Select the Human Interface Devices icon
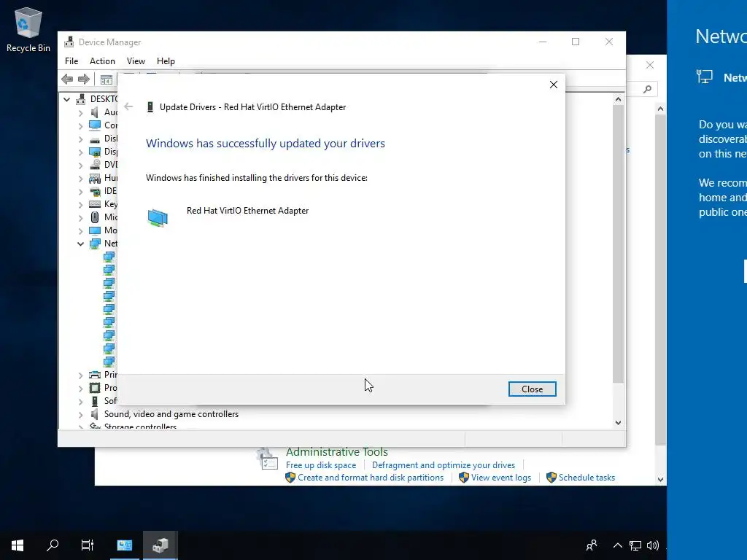The height and width of the screenshot is (560, 747). 95,178
